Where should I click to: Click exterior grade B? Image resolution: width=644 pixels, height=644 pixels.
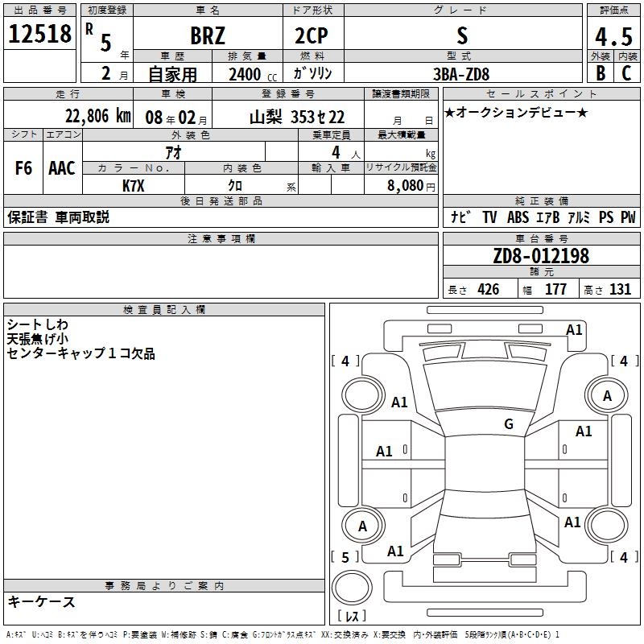(x=601, y=73)
